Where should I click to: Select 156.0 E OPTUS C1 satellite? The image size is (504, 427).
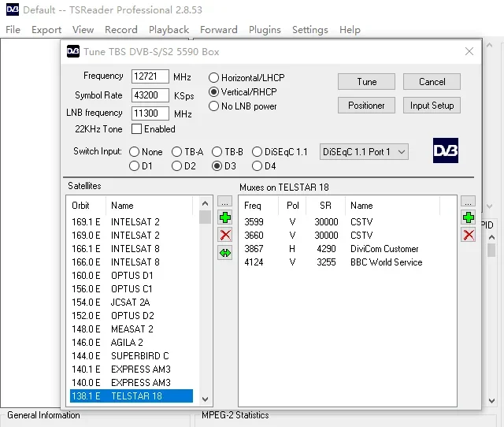click(x=132, y=289)
